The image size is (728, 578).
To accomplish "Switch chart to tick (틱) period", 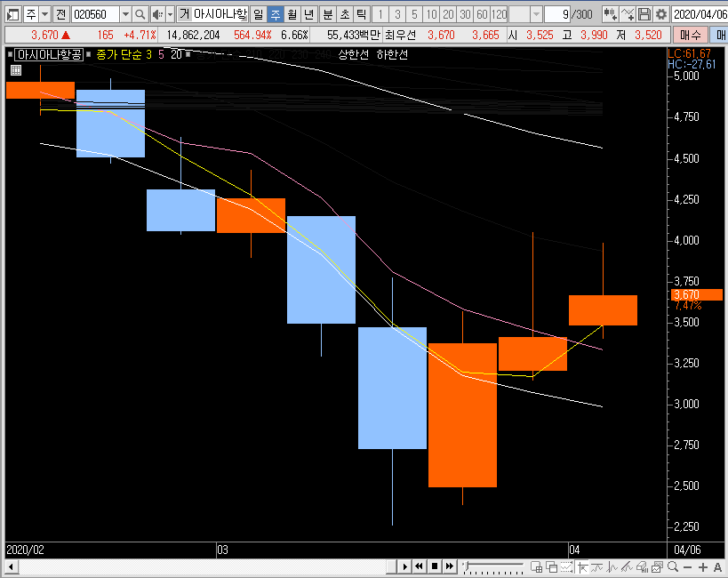I will [361, 15].
